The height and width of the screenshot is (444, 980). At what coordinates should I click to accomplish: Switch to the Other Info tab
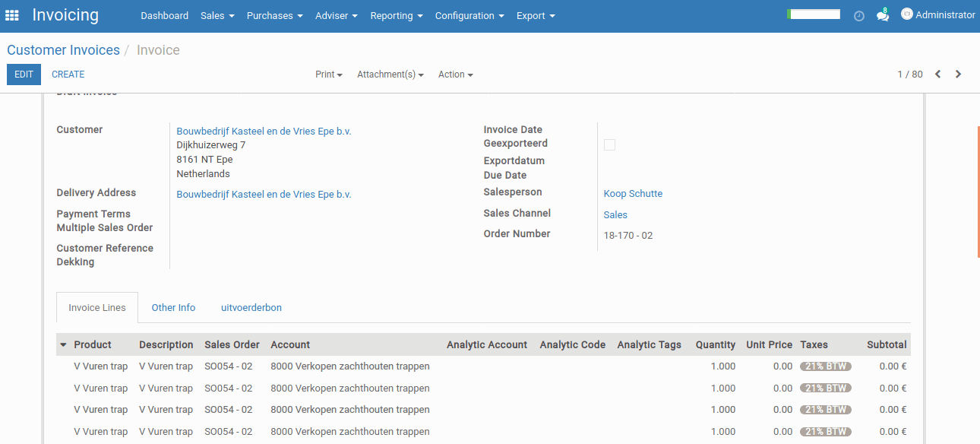click(x=173, y=308)
